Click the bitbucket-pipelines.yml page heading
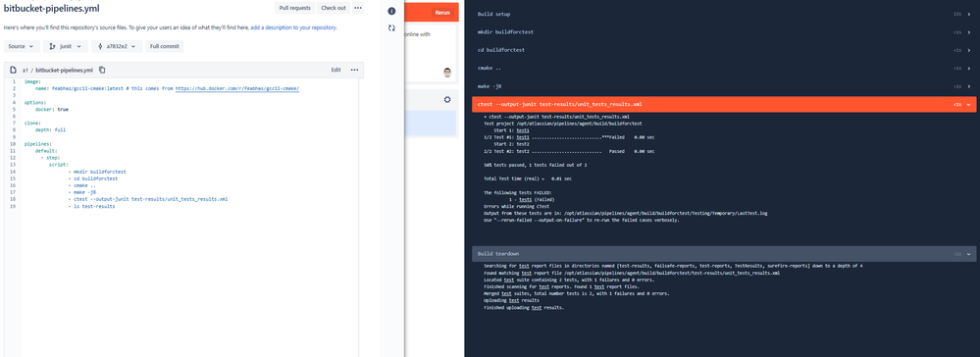This screenshot has height=357, width=980. [51, 9]
